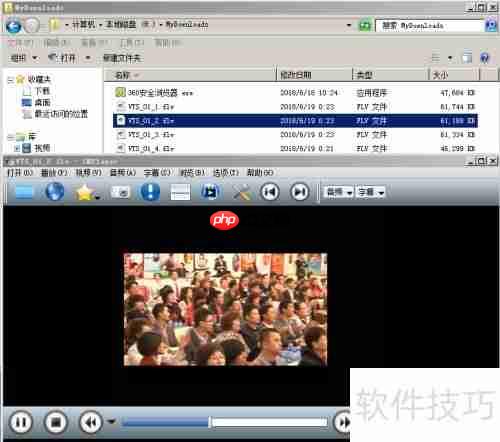The width and height of the screenshot is (500, 442).
Task: Click the playlist icon in player toolbar
Action: [180, 192]
